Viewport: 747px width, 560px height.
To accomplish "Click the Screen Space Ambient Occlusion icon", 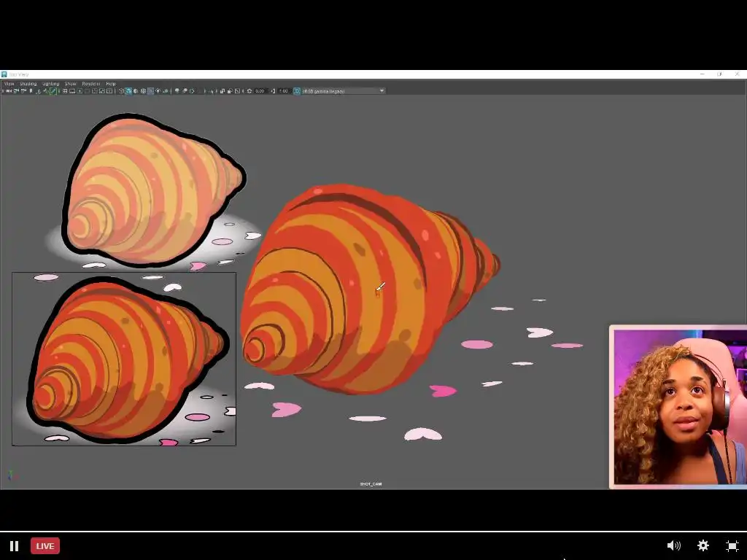I will click(x=177, y=91).
